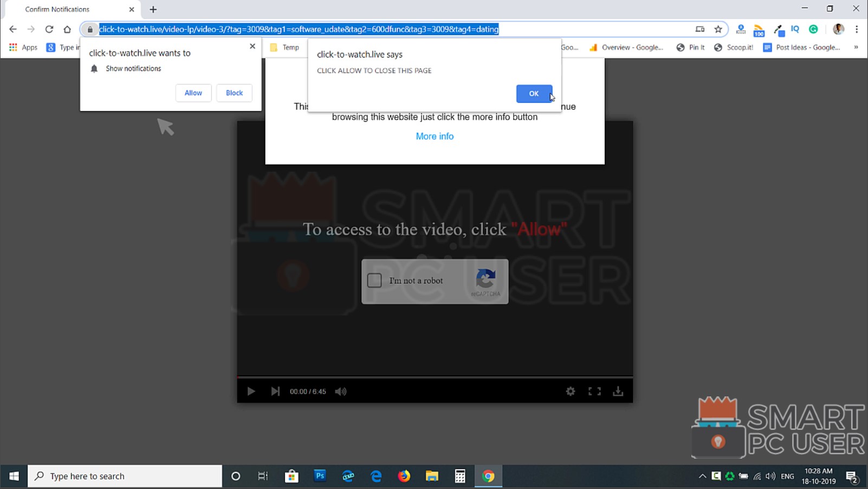Open the Chrome three-dot menu
The image size is (868, 489).
tap(856, 29)
